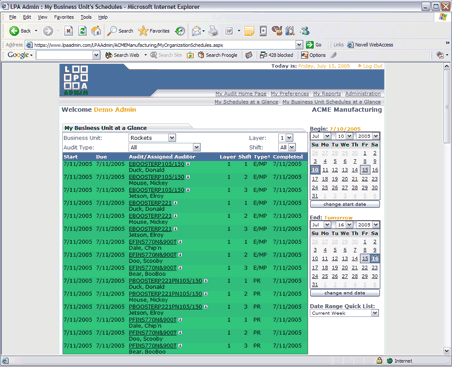Click the LPA Admin logo

(x=76, y=80)
